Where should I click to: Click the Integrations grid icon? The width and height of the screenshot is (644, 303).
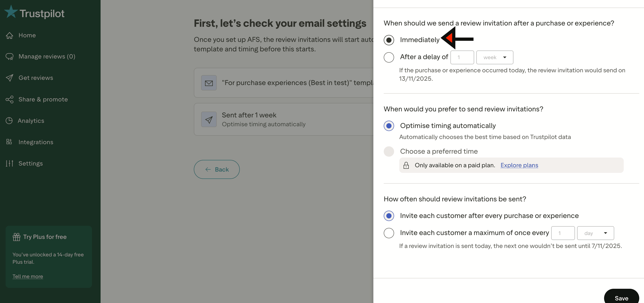[9, 142]
